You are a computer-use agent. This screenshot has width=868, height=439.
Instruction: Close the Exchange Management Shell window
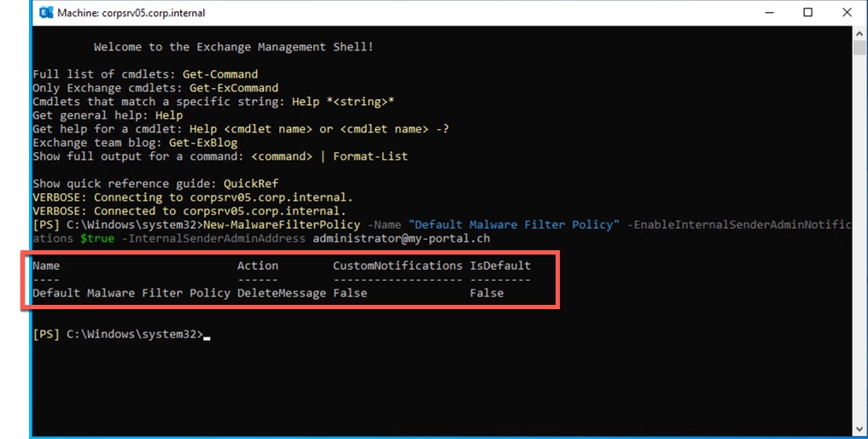click(847, 13)
